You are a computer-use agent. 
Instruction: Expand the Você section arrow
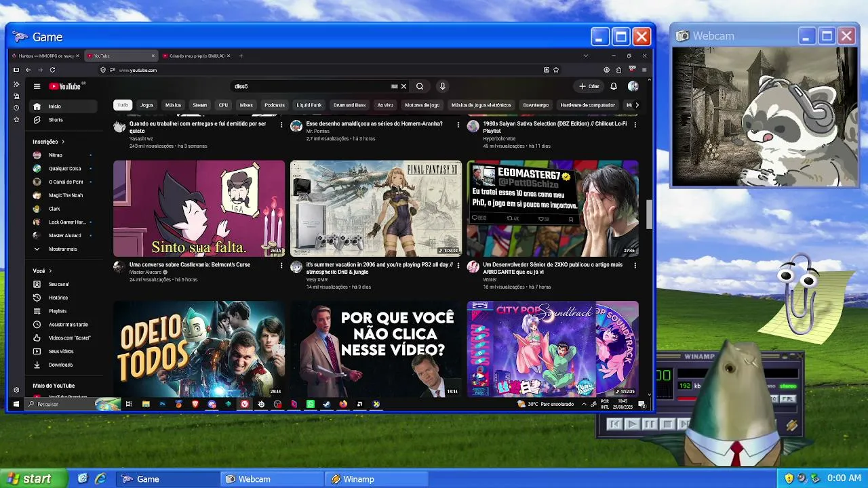click(x=50, y=271)
